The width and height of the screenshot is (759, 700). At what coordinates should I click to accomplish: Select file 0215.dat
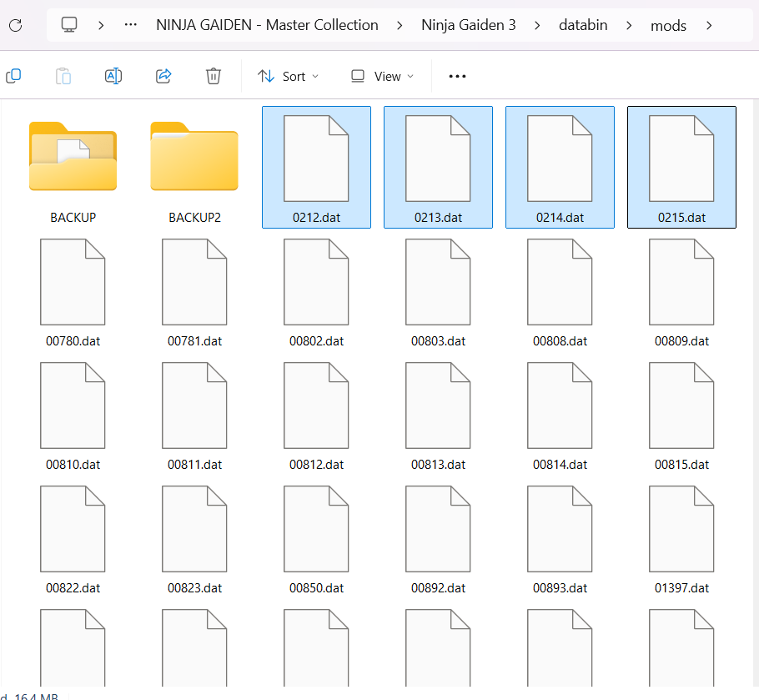681,167
